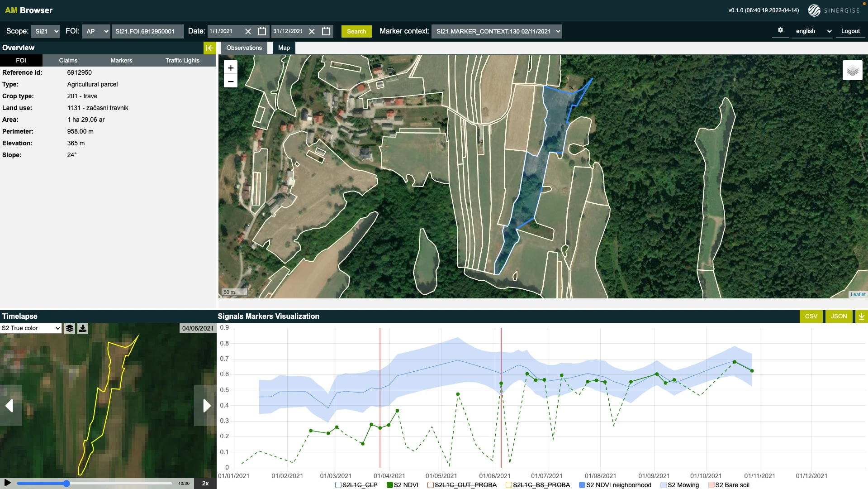
Task: Zoom in on the map
Action: click(x=231, y=68)
